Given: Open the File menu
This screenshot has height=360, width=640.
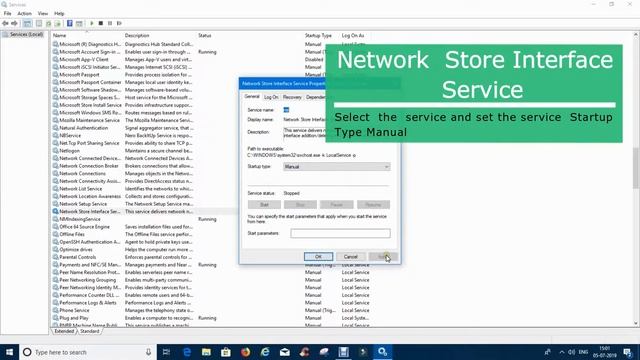Looking at the screenshot, I should pyautogui.click(x=7, y=13).
